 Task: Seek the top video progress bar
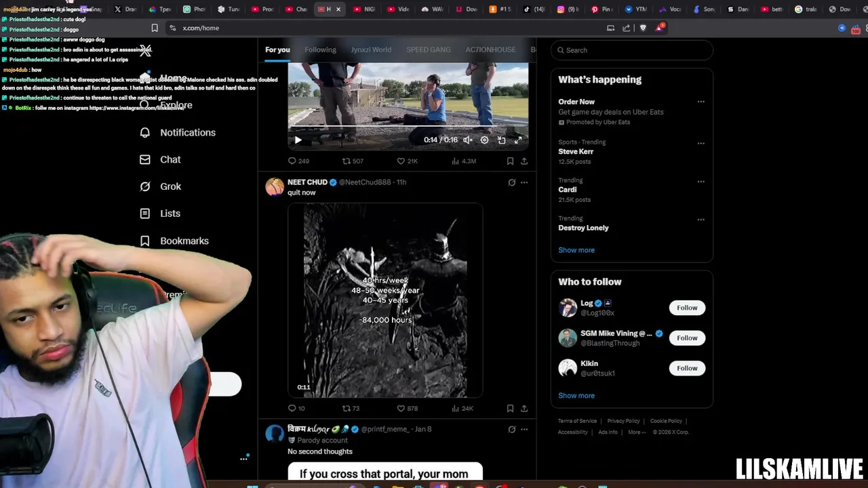[408, 127]
